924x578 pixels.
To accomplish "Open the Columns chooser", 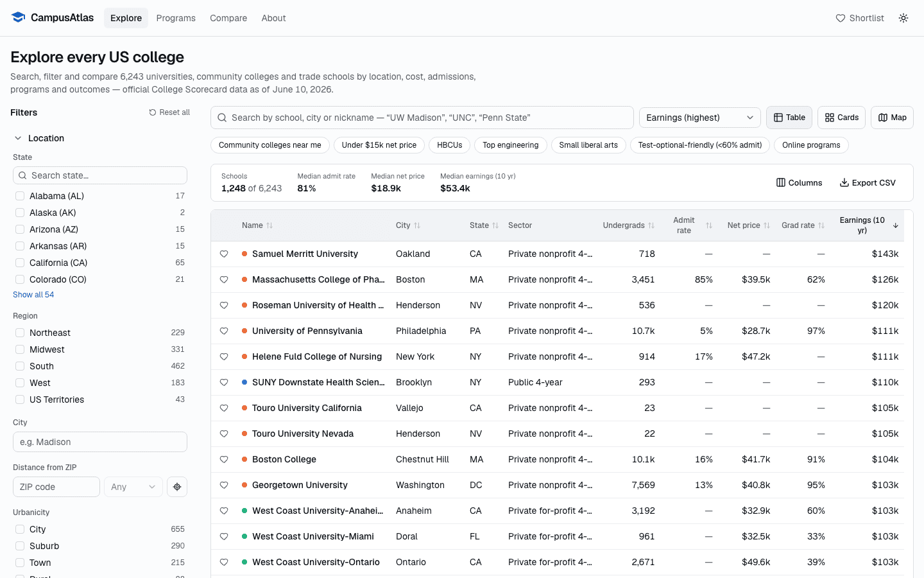I will click(800, 183).
